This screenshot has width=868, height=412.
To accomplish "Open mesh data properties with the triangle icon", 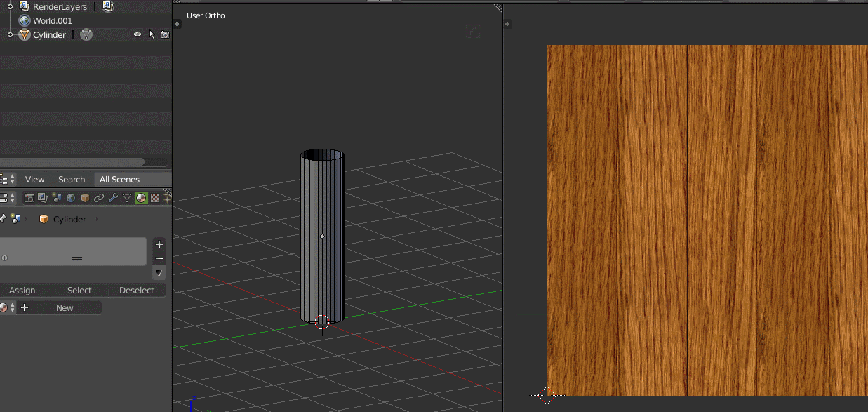I will (127, 198).
